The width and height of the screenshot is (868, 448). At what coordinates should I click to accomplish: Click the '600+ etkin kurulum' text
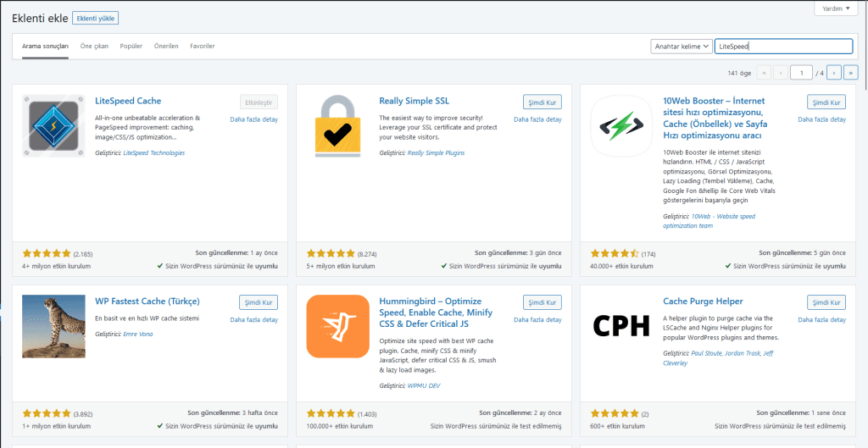pyautogui.click(x=617, y=427)
